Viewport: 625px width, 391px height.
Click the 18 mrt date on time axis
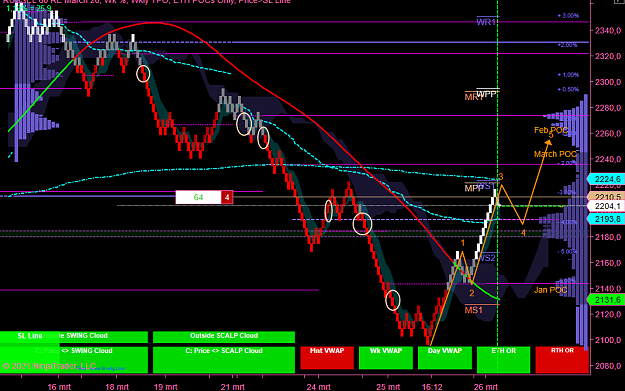coord(117,387)
